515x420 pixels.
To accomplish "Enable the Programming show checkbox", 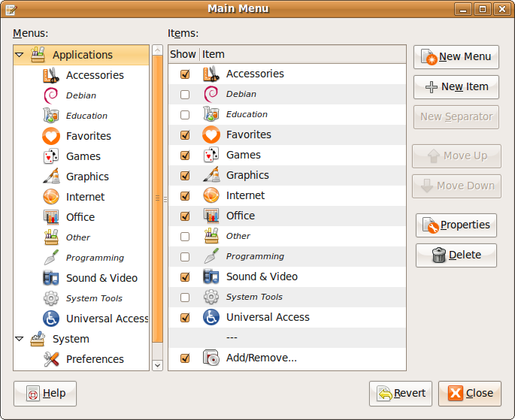I will coord(184,257).
